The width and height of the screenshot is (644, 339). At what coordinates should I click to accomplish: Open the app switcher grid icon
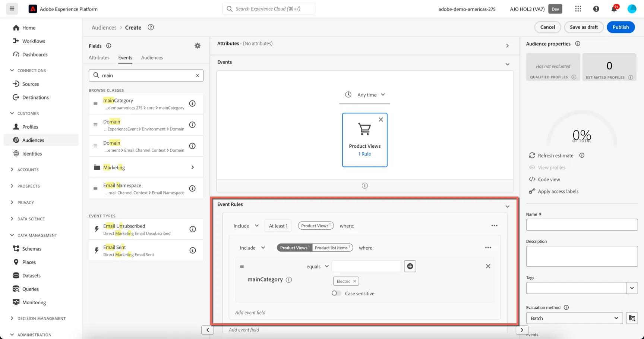pos(578,9)
